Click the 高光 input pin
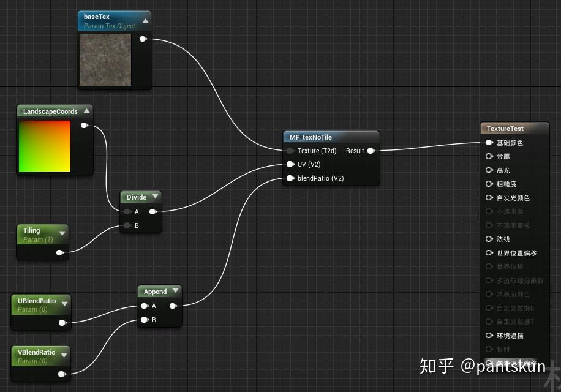561x392 pixels. (x=489, y=170)
